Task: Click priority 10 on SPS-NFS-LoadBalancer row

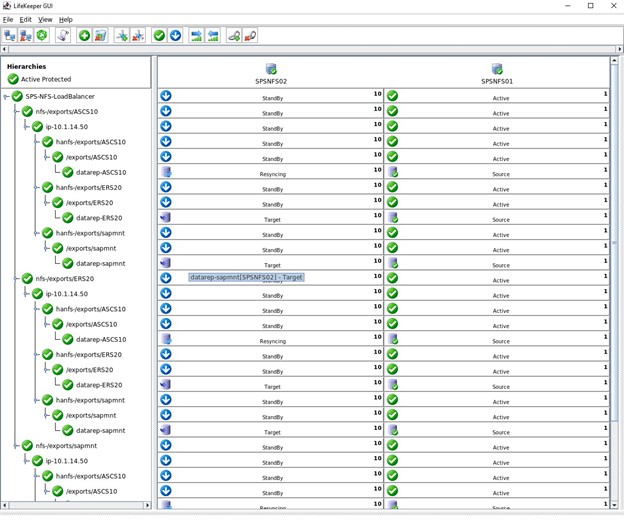Action: [378, 94]
